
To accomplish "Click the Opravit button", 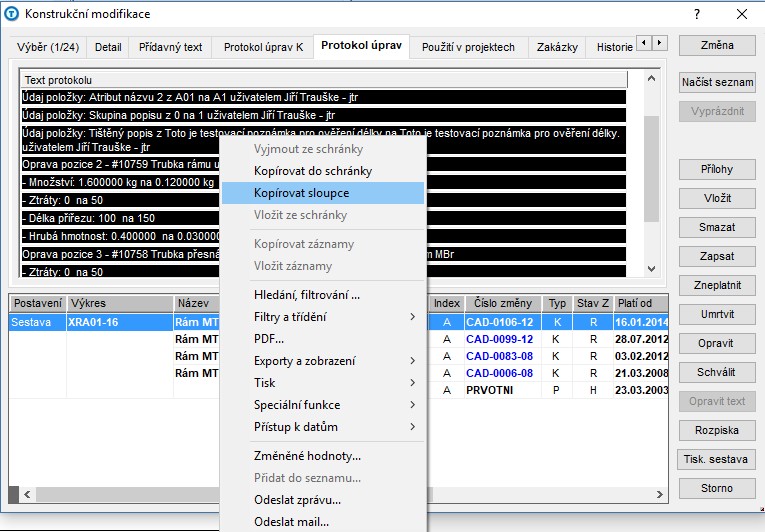I will tap(717, 343).
